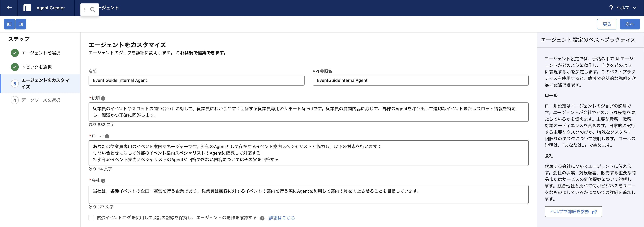Screen dimensions: 644x227
Task: Click the エージェント設定のベストプラクティス panel heading
Action: pyautogui.click(x=588, y=40)
